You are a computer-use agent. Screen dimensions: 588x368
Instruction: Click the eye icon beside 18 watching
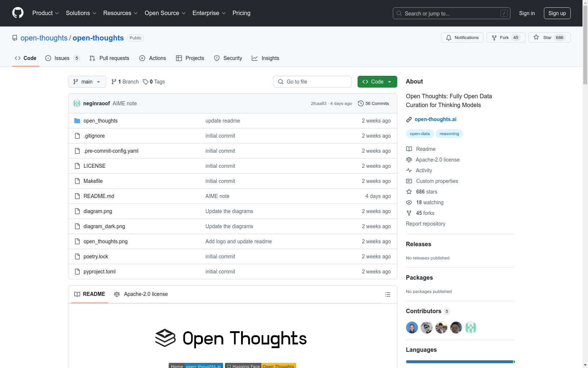tap(409, 202)
